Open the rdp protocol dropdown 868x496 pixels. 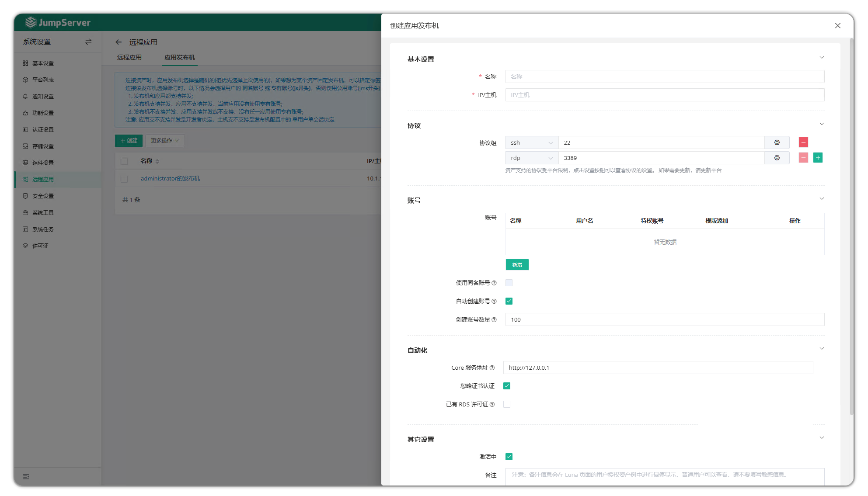coord(532,158)
